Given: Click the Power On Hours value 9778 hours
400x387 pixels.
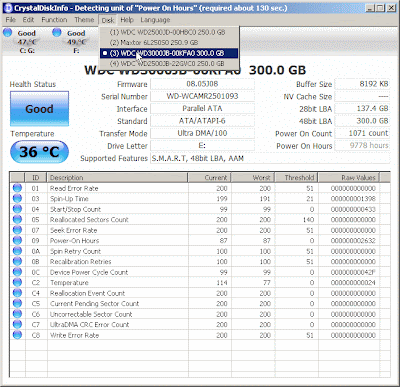Looking at the screenshot, I should (362, 146).
